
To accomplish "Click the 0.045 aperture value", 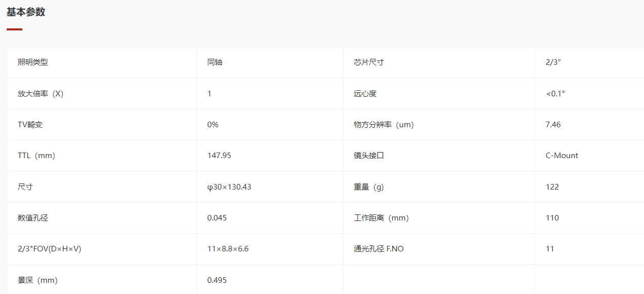I will click(x=217, y=218).
